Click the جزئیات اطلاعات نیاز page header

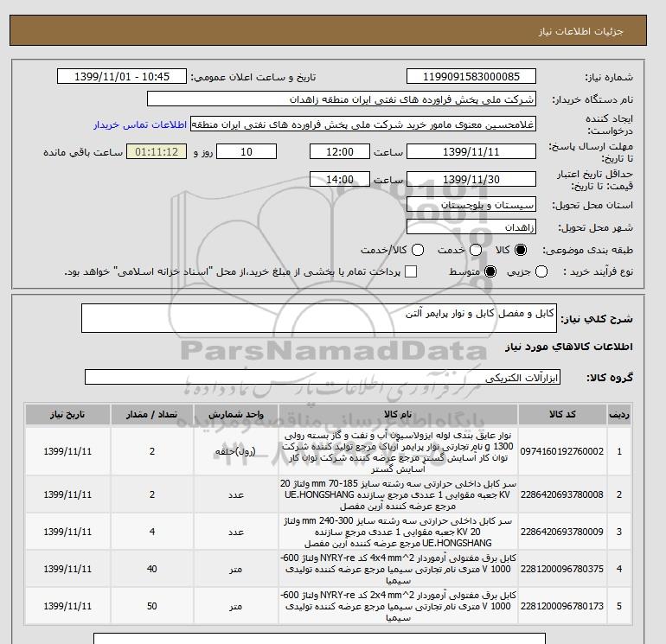pyautogui.click(x=581, y=31)
